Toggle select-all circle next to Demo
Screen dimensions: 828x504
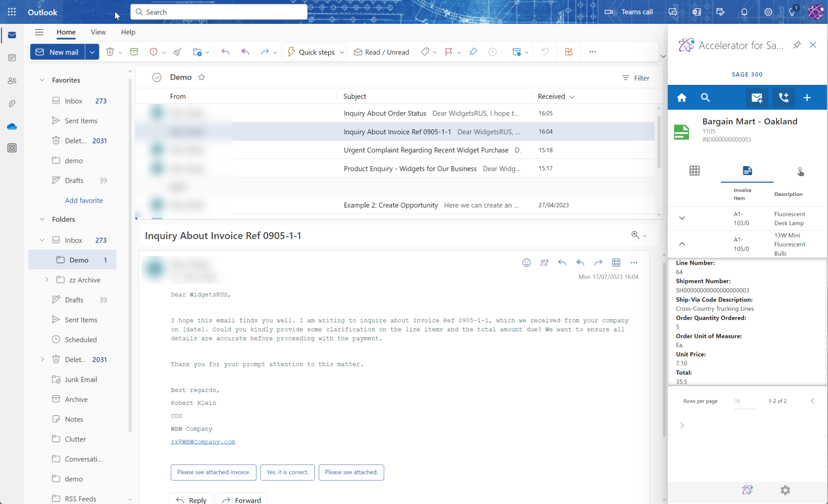click(157, 77)
